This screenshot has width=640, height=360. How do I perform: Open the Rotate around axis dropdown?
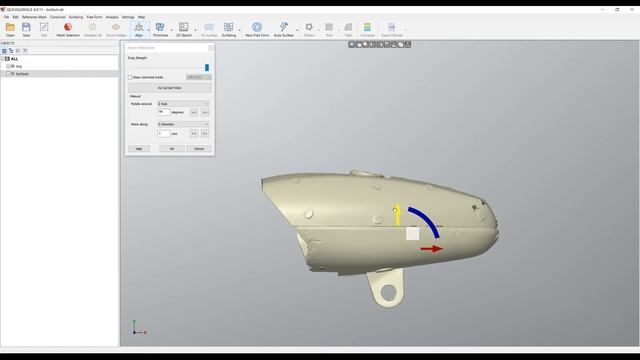point(183,104)
